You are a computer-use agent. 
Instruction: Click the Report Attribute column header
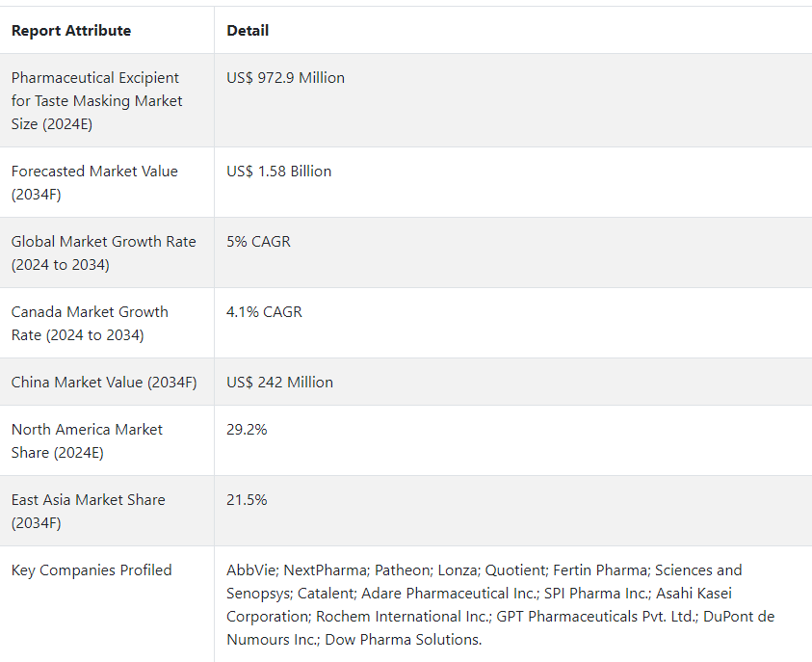[x=71, y=31]
